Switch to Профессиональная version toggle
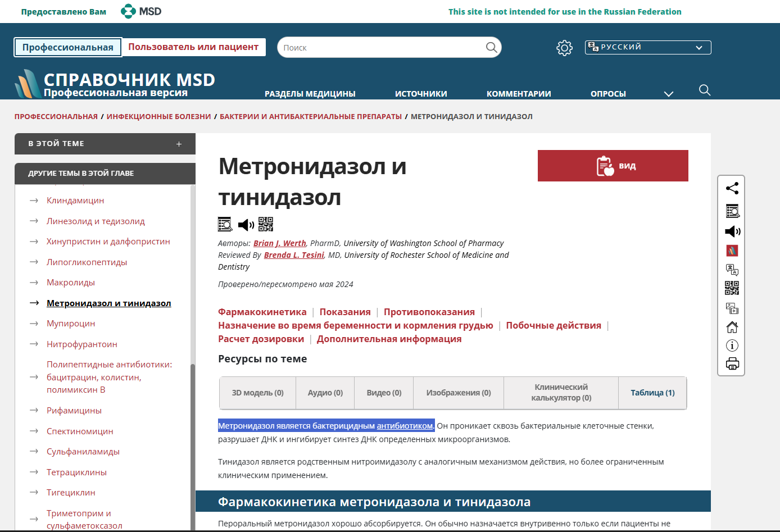 click(67, 47)
